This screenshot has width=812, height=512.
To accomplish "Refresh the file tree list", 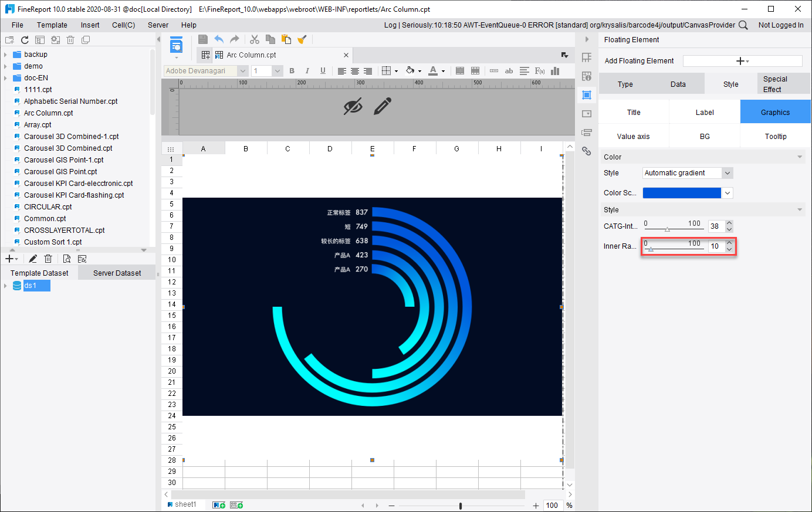I will (x=25, y=40).
